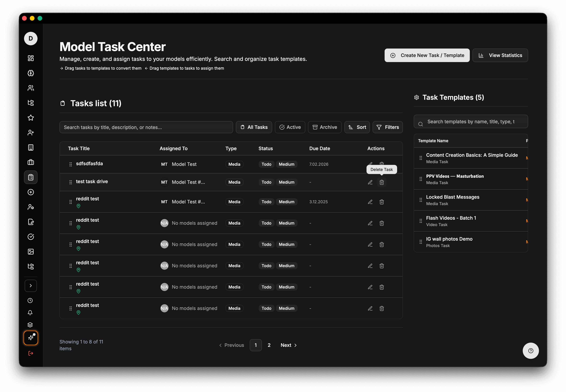Viewport: 566px width, 392px height.
Task: Open the Filters dropdown
Action: click(387, 127)
